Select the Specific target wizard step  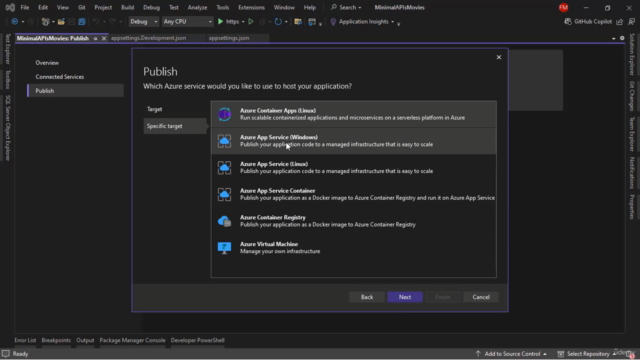(175, 126)
